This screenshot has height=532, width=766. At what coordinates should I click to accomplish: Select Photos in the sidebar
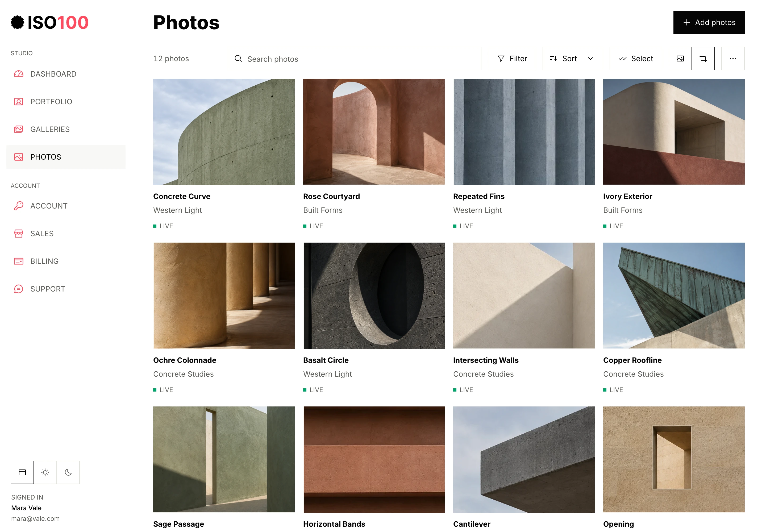66,157
